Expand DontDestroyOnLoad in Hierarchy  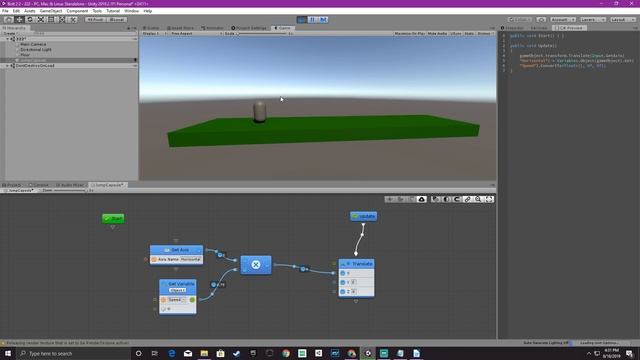click(x=7, y=65)
